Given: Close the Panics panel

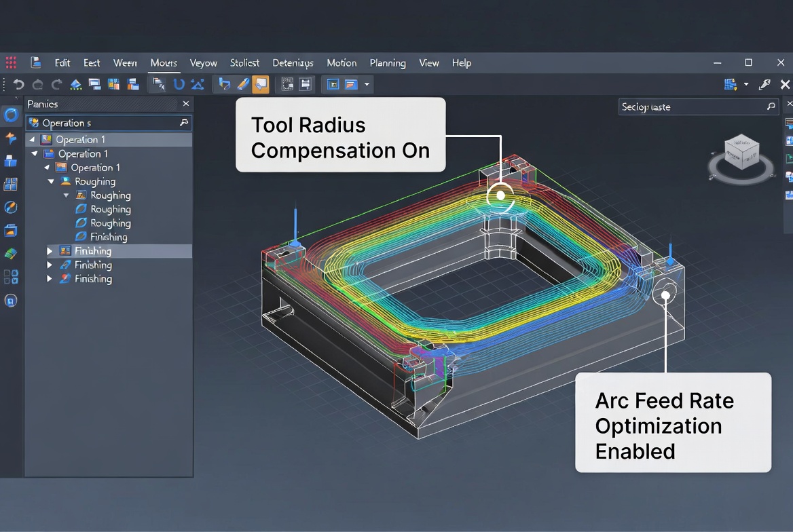Looking at the screenshot, I should (x=185, y=104).
